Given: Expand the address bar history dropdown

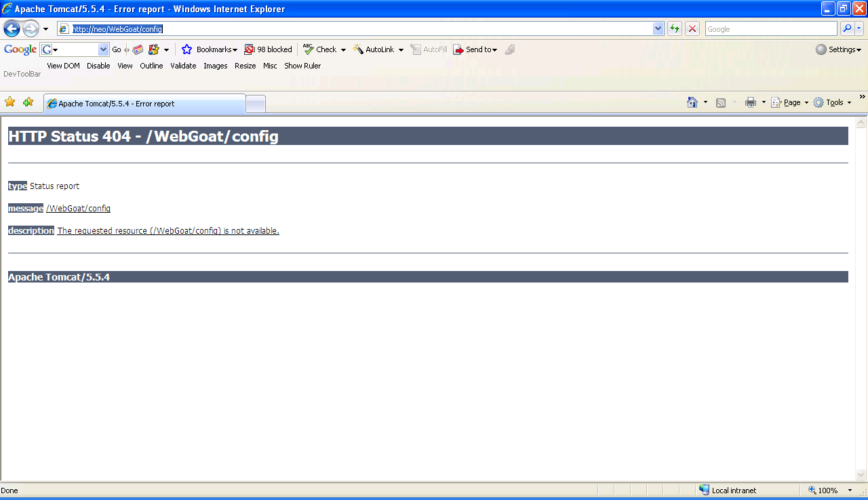Looking at the screenshot, I should point(658,28).
